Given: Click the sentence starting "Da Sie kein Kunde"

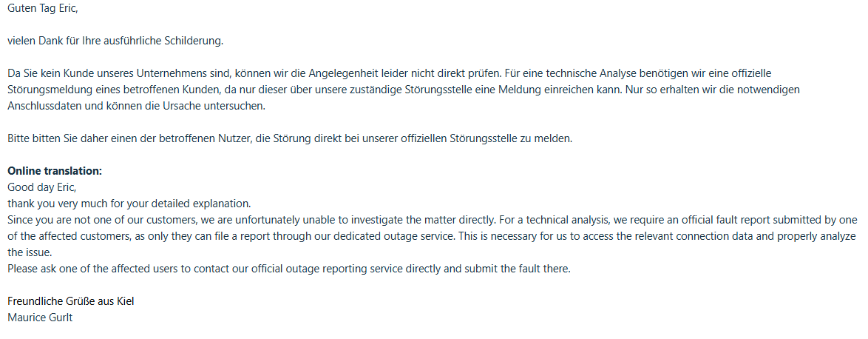Looking at the screenshot, I should point(222,73).
